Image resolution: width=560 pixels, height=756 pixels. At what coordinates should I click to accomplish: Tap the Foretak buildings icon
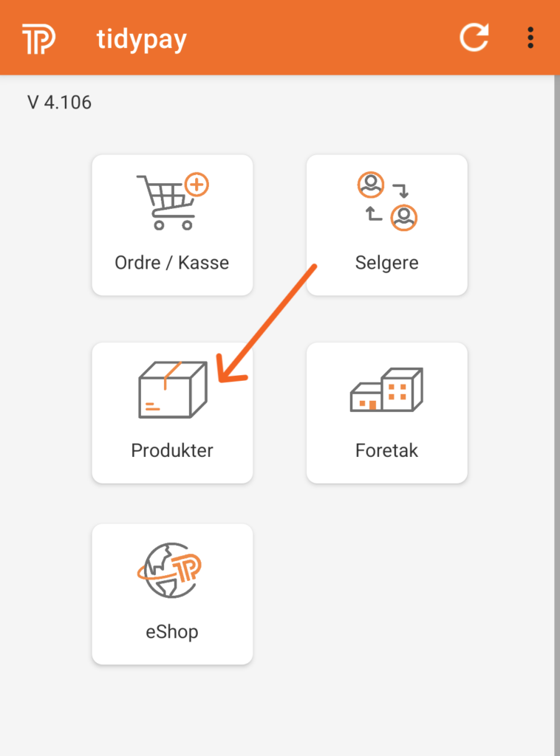(386, 390)
